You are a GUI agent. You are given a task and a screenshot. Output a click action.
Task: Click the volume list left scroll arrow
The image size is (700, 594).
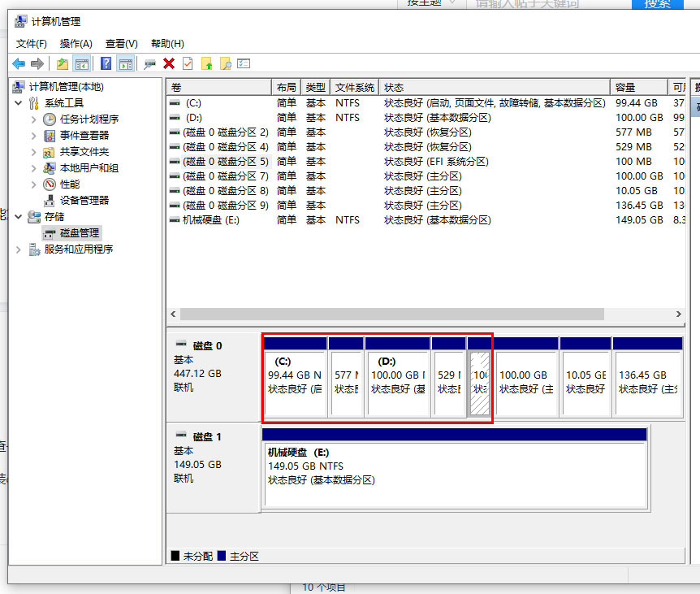(173, 314)
